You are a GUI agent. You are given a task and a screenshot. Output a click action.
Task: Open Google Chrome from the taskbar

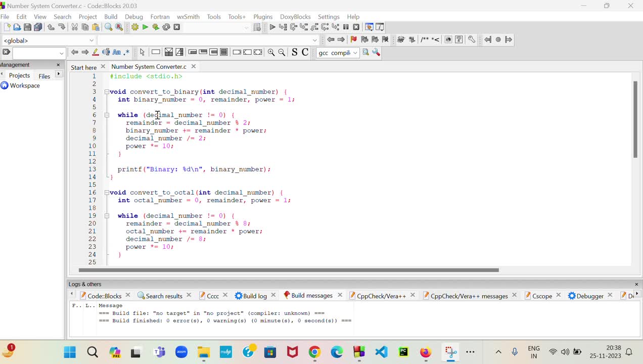pos(314,352)
